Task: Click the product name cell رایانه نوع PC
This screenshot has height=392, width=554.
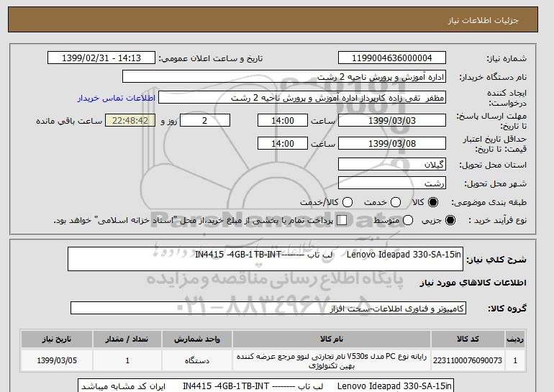Action: pos(332,360)
